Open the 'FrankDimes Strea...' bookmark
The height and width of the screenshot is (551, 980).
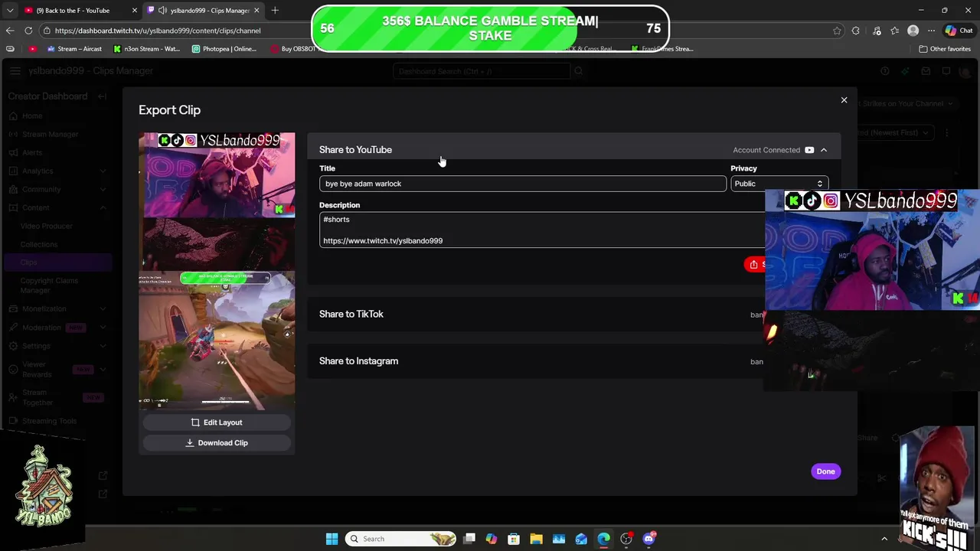pyautogui.click(x=662, y=49)
